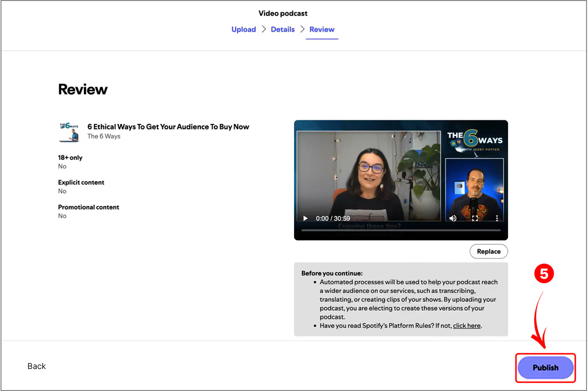
Task: Click the chevron between Details and Review
Action: point(302,29)
